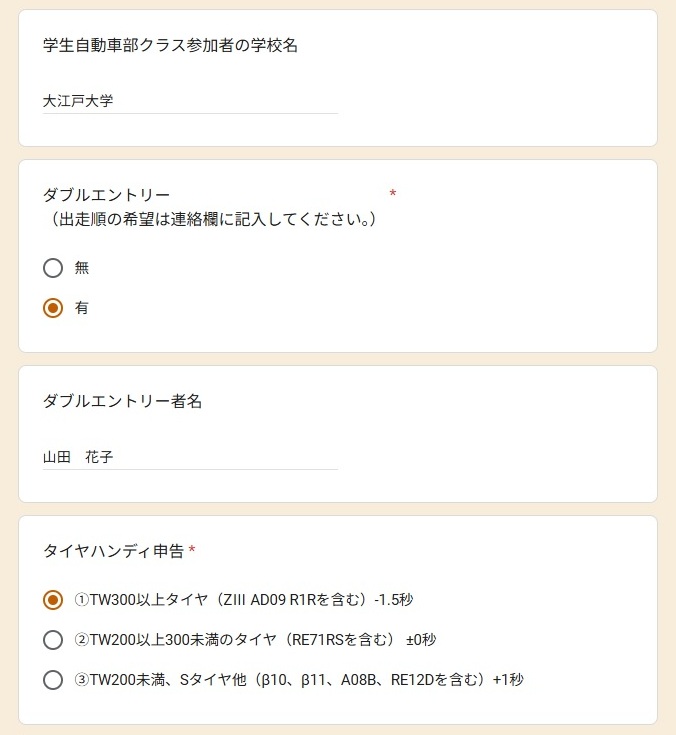Image resolution: width=676 pixels, height=735 pixels.
Task: Click the required asterisk beside ダブルエントリー
Action: (x=393, y=193)
